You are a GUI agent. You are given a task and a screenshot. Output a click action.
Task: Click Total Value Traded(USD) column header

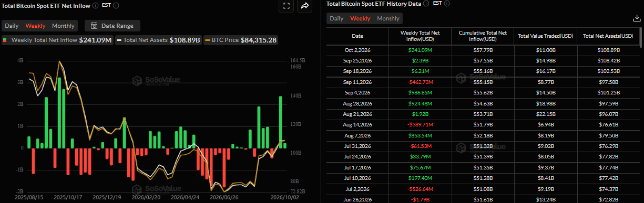pos(546,36)
